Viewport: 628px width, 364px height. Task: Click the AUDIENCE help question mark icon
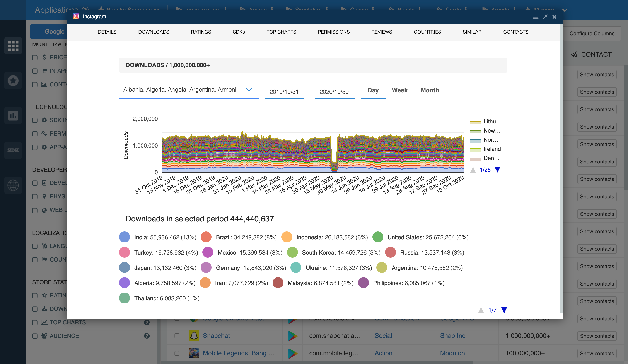147,336
